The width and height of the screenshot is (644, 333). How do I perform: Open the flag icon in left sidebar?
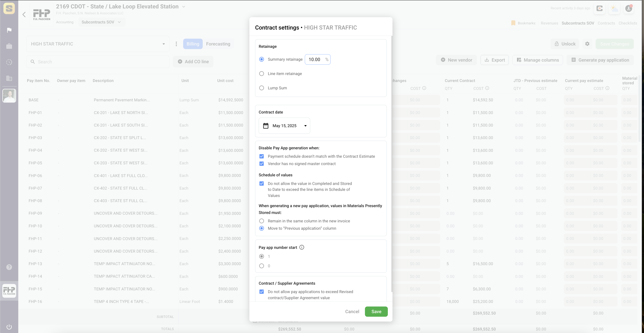9,30
